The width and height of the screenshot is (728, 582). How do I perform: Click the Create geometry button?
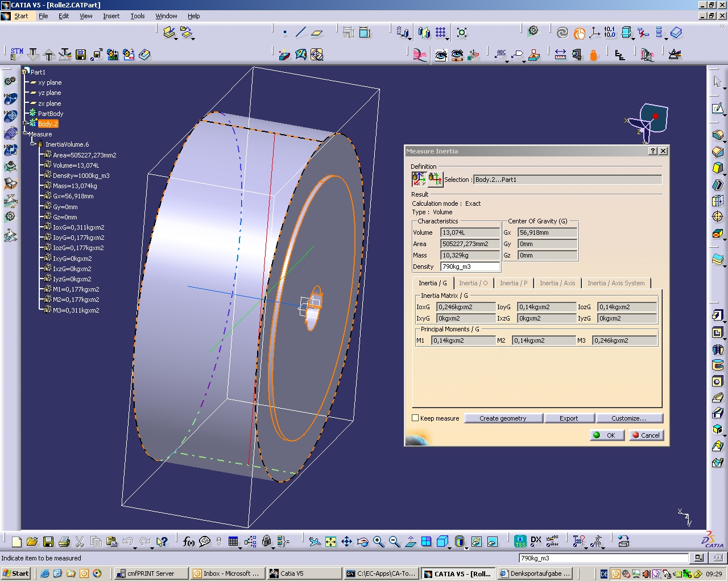click(x=503, y=418)
